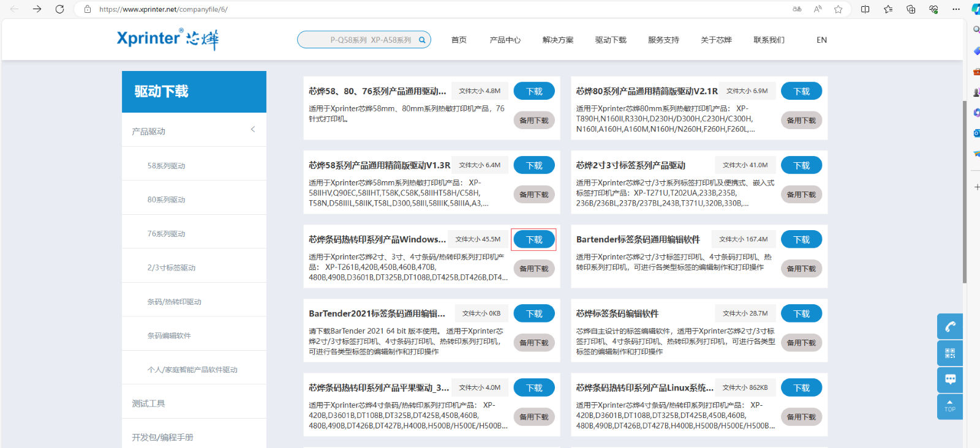Download 芯烨58、80、76系列 universal driver

point(534,91)
